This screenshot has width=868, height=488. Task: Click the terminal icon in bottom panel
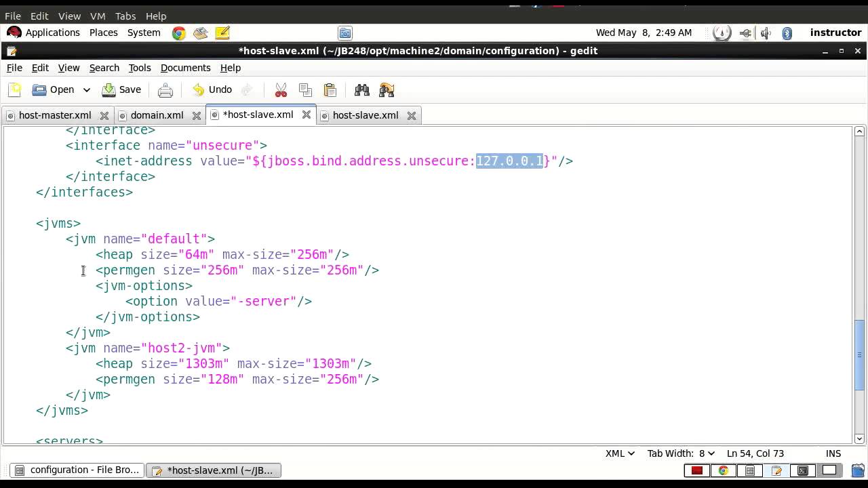point(803,470)
